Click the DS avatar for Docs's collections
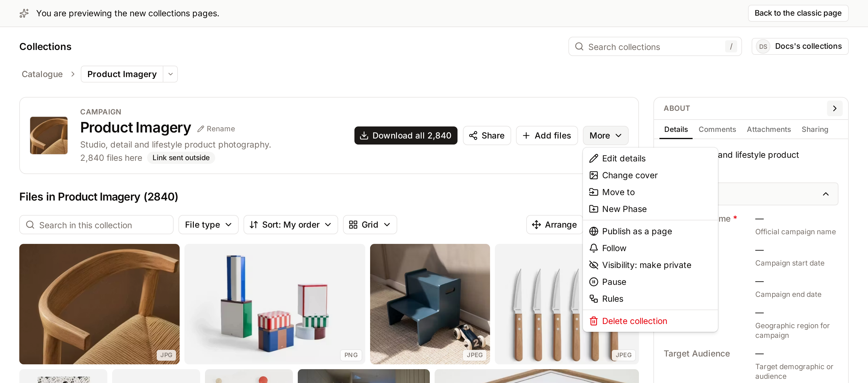This screenshot has width=868, height=383. (763, 46)
